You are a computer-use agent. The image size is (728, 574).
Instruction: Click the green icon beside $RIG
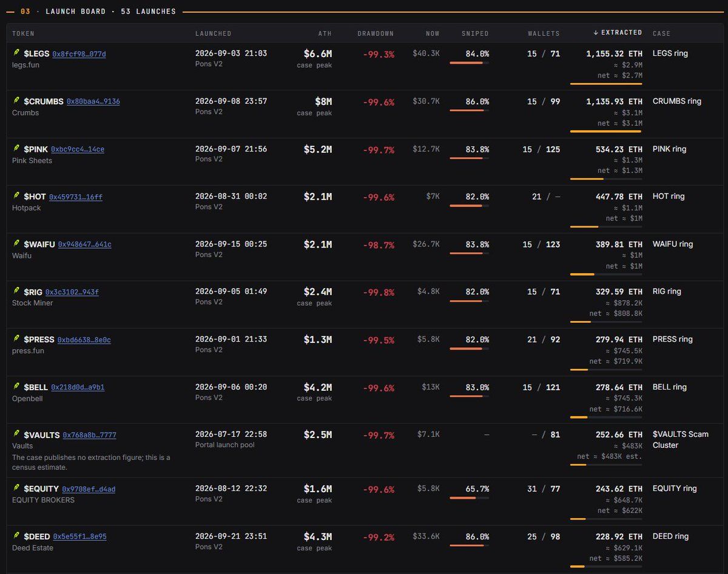point(16,292)
